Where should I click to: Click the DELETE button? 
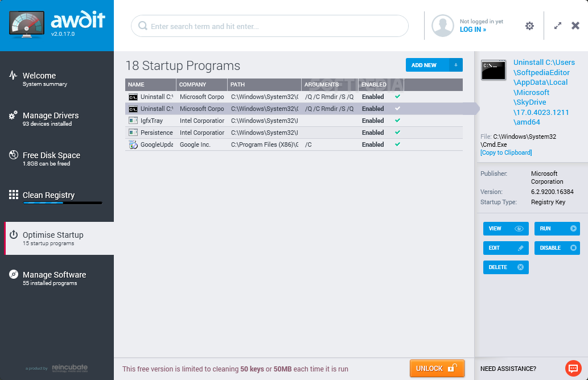click(x=506, y=267)
